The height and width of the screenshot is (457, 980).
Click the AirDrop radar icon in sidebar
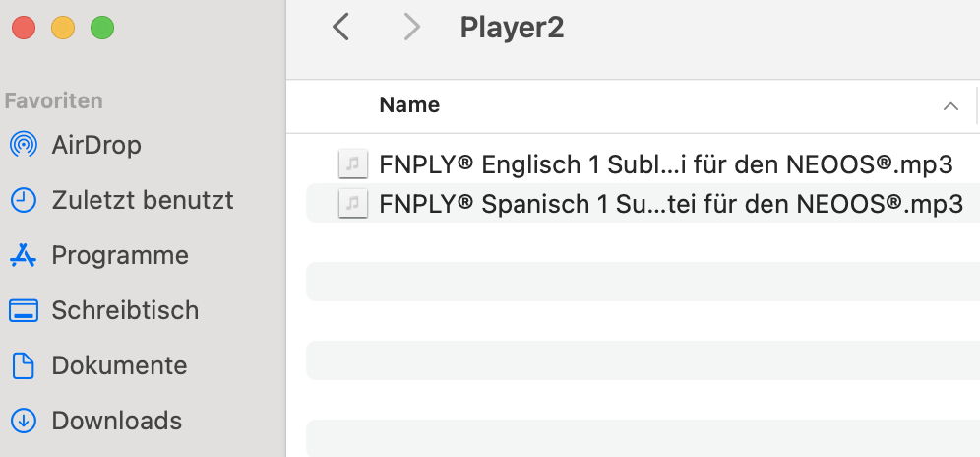pos(24,145)
